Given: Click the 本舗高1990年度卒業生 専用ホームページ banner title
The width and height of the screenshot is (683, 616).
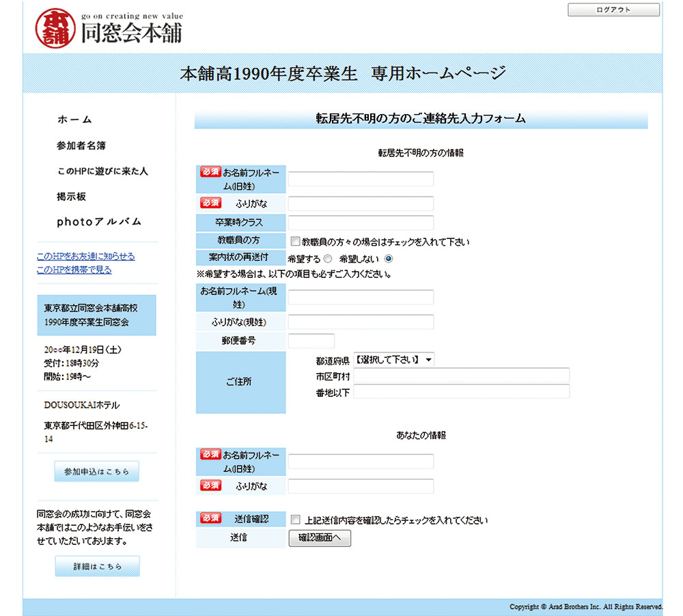Looking at the screenshot, I should [343, 74].
